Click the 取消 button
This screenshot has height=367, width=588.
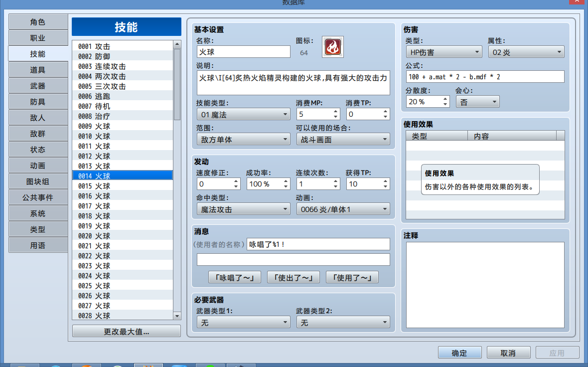[x=508, y=353]
